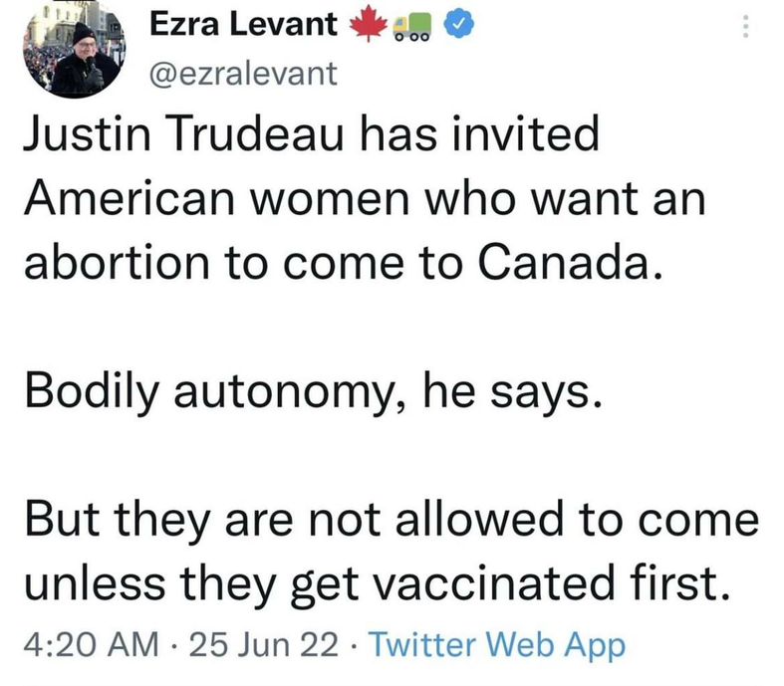Open the Twitter Web App source link
The width and height of the screenshot is (784, 686).
tap(497, 644)
